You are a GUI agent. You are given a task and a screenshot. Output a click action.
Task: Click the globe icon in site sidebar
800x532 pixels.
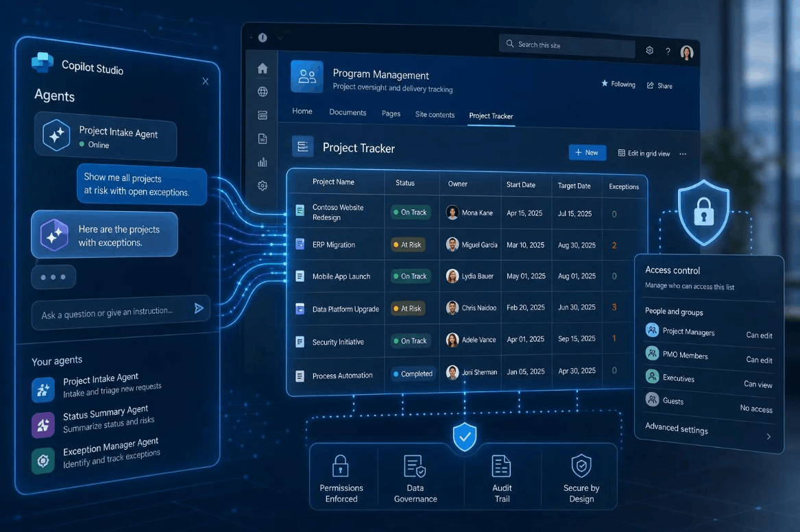click(x=263, y=92)
